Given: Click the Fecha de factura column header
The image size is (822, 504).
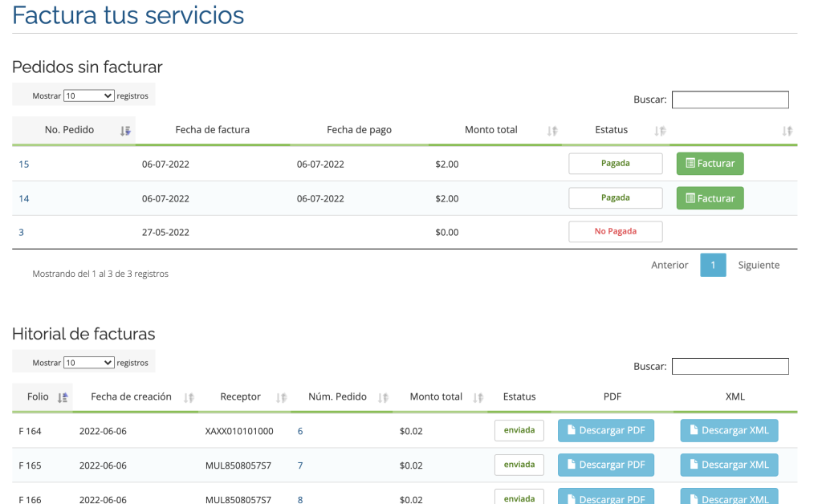Looking at the screenshot, I should coord(212,130).
